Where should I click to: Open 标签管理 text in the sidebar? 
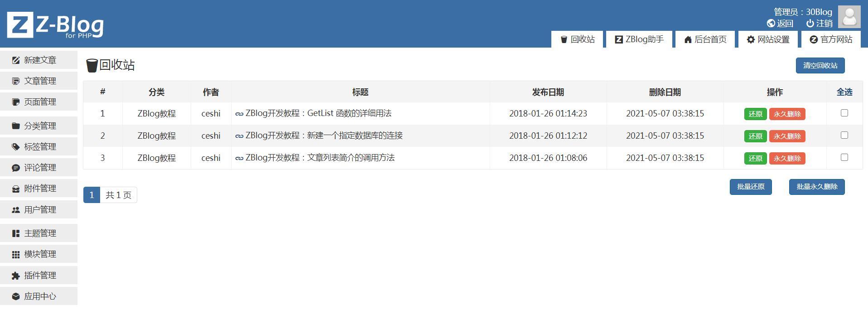(40, 147)
